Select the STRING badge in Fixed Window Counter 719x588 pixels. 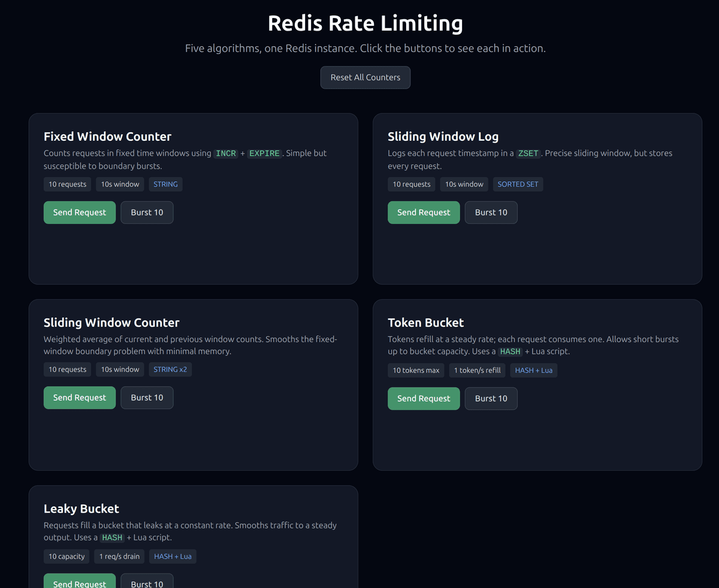165,184
